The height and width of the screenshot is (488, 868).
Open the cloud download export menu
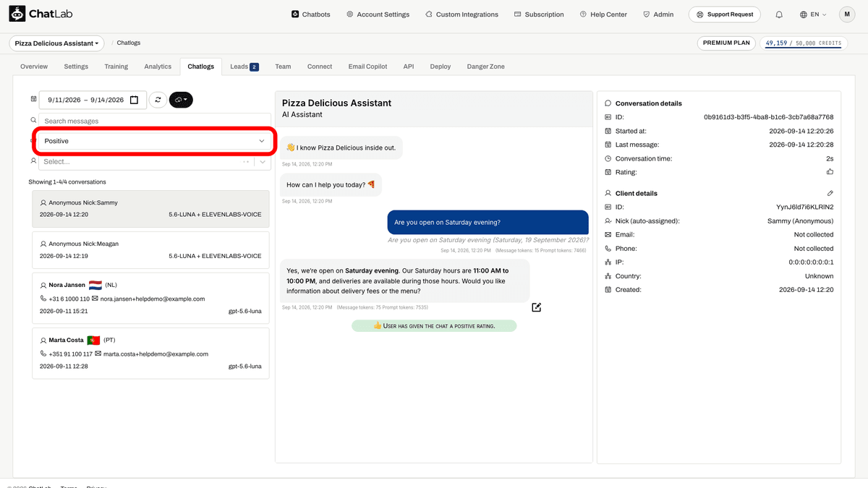[181, 100]
